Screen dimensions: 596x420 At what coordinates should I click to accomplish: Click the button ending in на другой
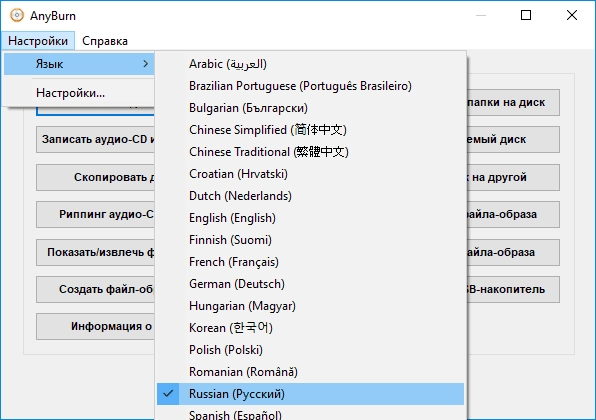[513, 178]
